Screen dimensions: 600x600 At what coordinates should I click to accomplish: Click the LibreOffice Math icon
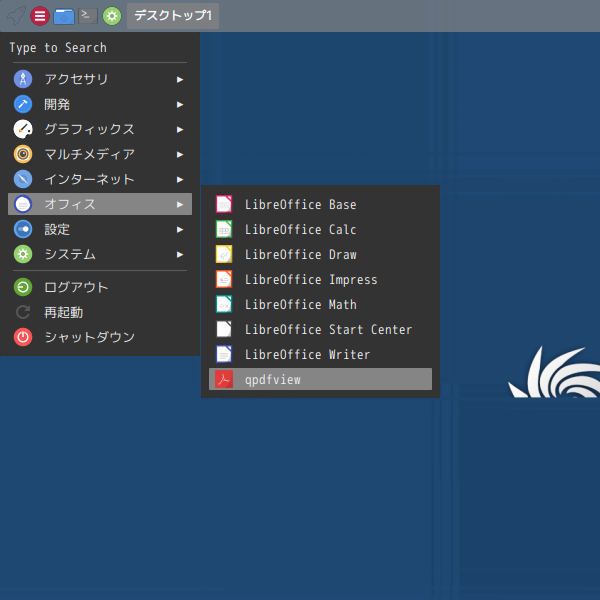pos(224,304)
